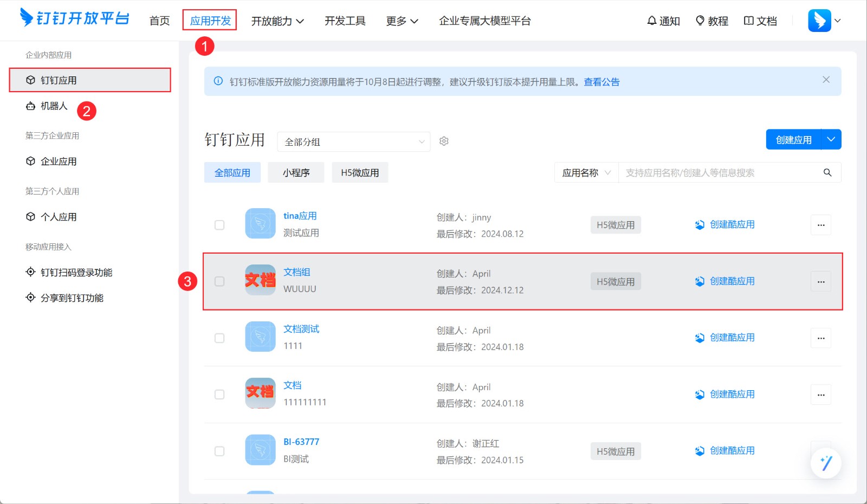
Task: Close the blue announcement banner
Action: (826, 80)
